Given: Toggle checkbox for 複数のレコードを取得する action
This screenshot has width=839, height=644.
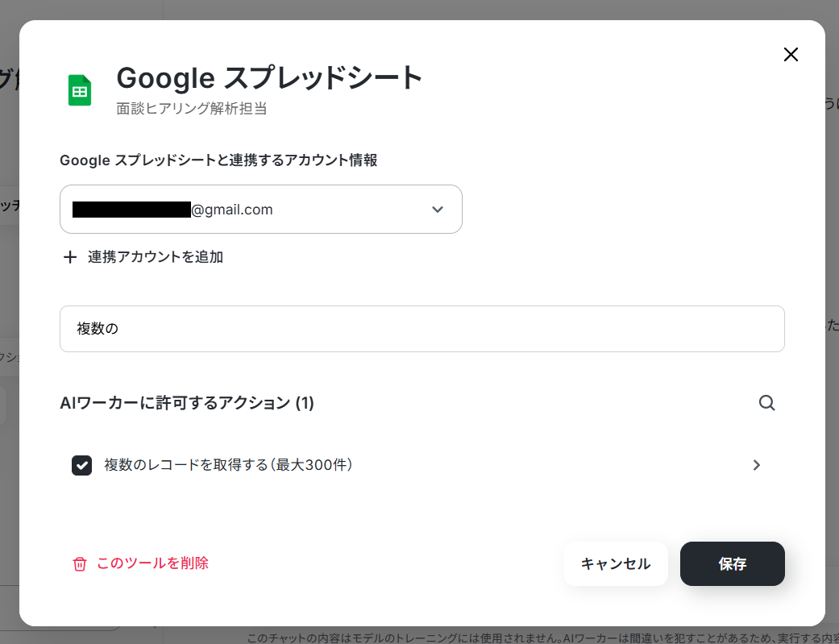Looking at the screenshot, I should 82,465.
